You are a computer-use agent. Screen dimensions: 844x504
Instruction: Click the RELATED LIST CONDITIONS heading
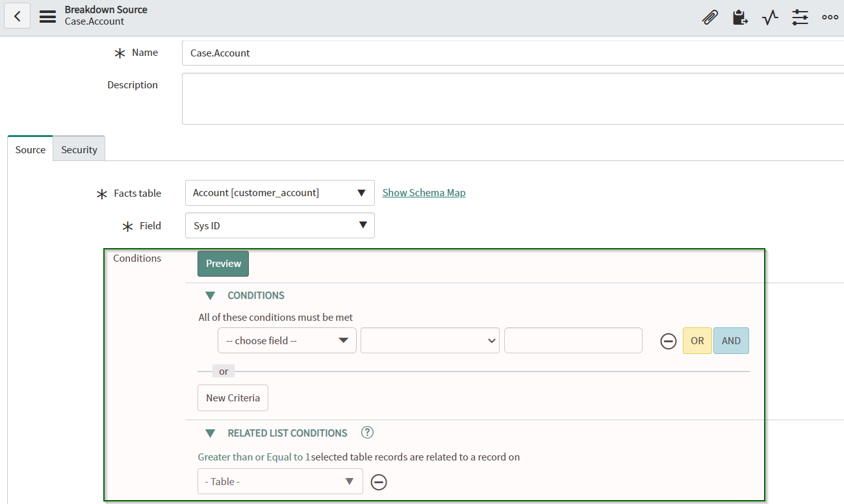click(x=288, y=433)
